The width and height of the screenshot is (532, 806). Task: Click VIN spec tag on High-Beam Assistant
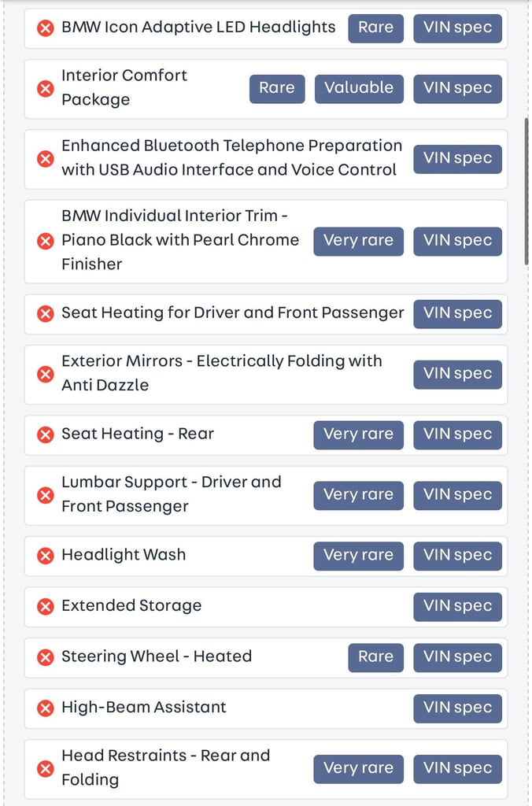tap(457, 708)
